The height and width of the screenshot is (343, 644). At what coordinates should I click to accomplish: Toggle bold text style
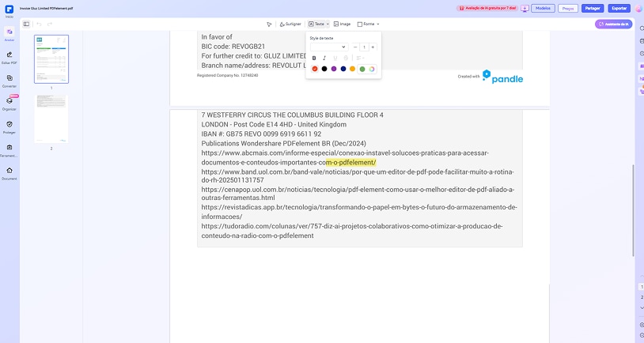tap(314, 58)
